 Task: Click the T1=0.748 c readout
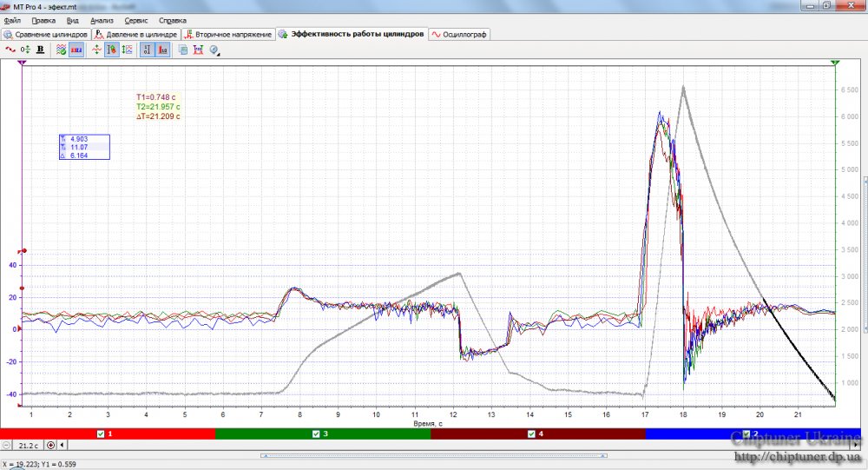click(155, 97)
